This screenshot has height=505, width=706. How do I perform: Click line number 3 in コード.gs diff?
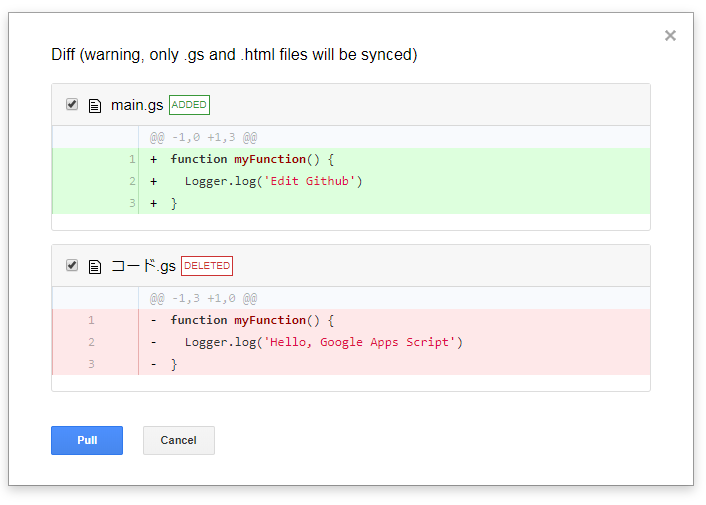[x=91, y=364]
